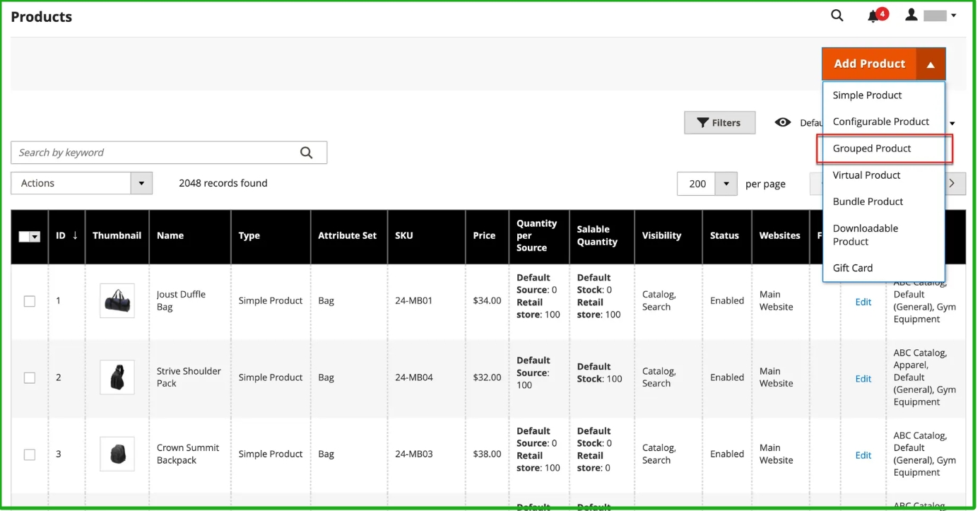Check the box for Joust Duffle Bag row
The width and height of the screenshot is (980, 511).
click(30, 301)
